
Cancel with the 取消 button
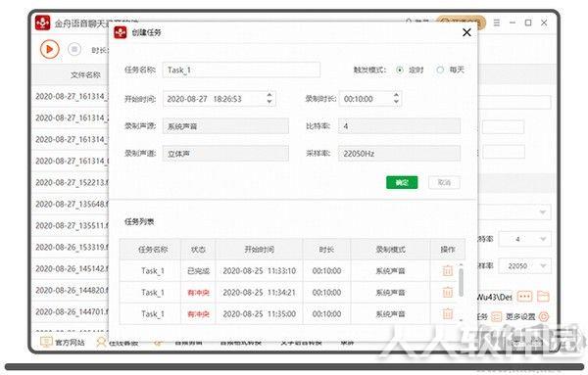pos(444,182)
